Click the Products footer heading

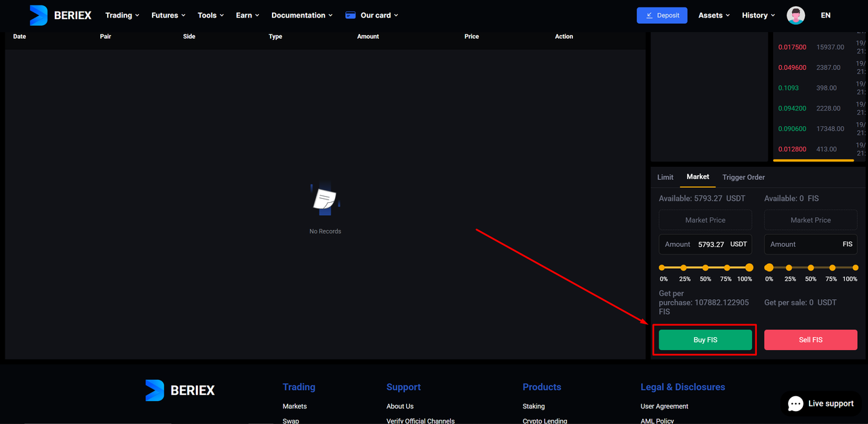click(542, 387)
